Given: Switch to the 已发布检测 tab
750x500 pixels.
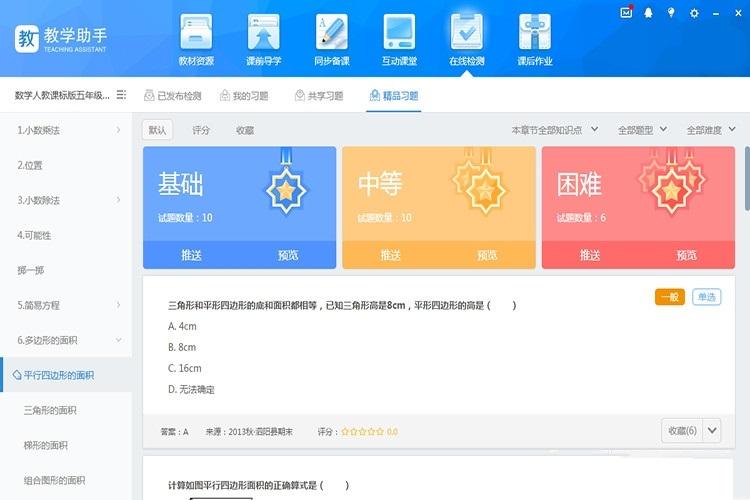Looking at the screenshot, I should click(173, 96).
